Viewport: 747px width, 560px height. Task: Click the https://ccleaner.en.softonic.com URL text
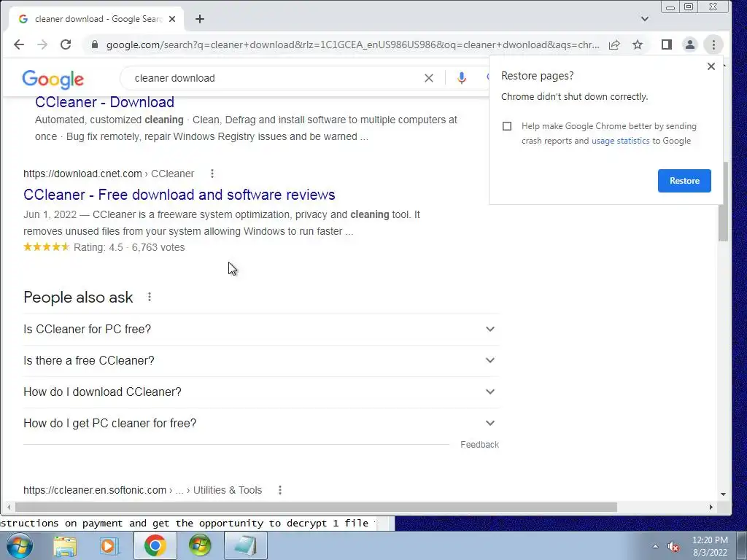(x=95, y=490)
